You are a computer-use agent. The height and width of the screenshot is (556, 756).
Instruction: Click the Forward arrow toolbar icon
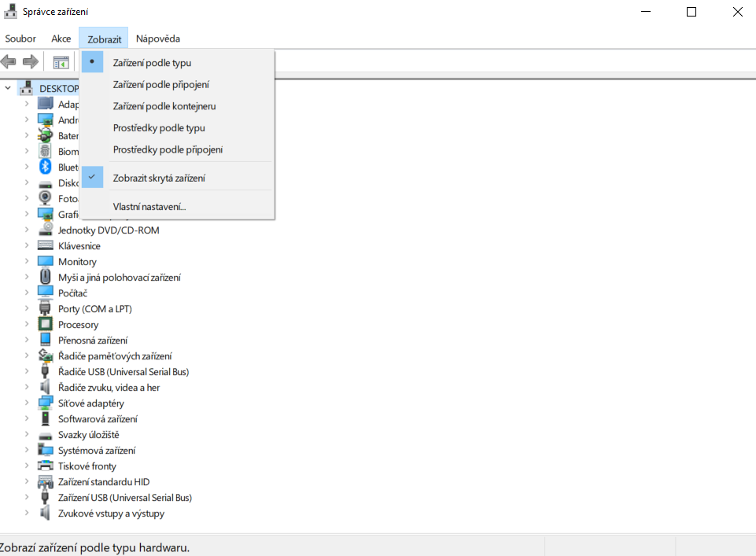31,61
